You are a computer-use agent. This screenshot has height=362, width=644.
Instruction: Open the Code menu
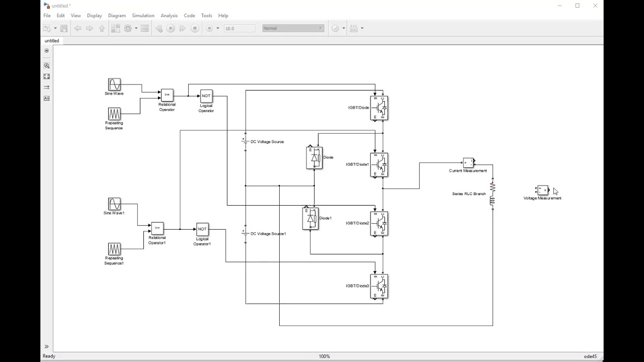click(x=189, y=16)
